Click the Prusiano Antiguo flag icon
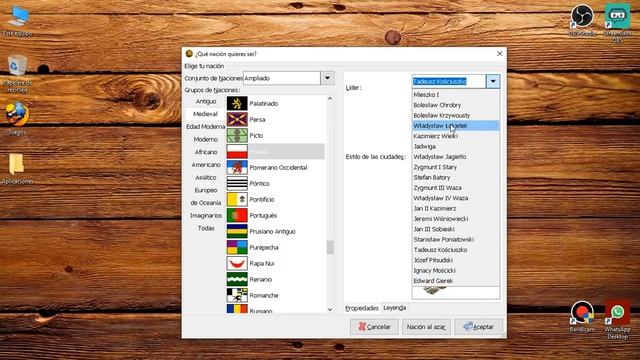This screenshot has width=640, height=360. (237, 231)
